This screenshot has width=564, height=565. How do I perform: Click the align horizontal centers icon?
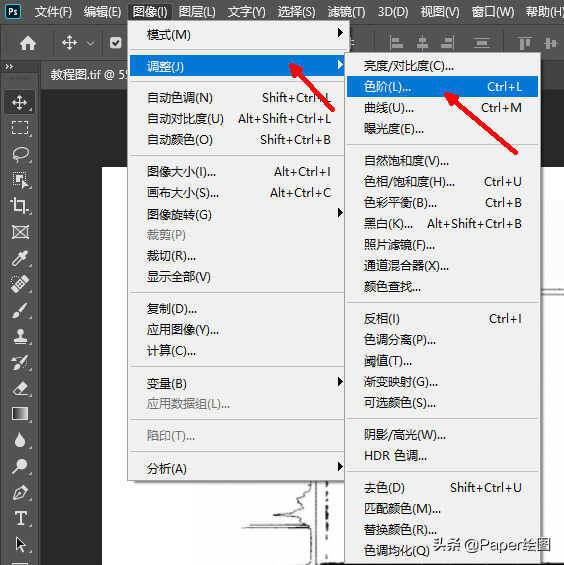[422, 43]
